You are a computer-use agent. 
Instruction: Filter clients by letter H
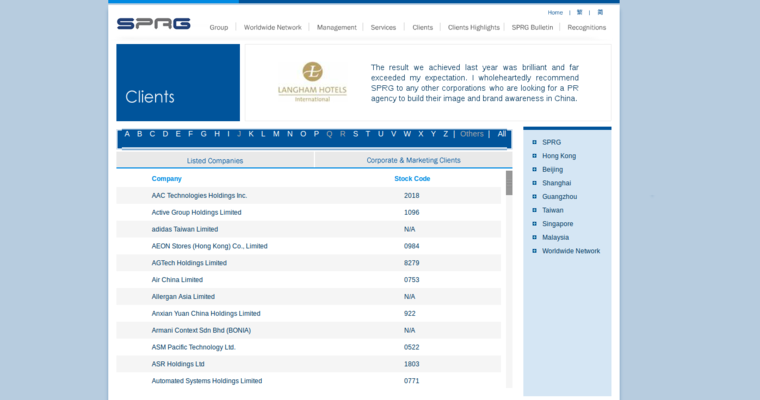pyautogui.click(x=217, y=134)
